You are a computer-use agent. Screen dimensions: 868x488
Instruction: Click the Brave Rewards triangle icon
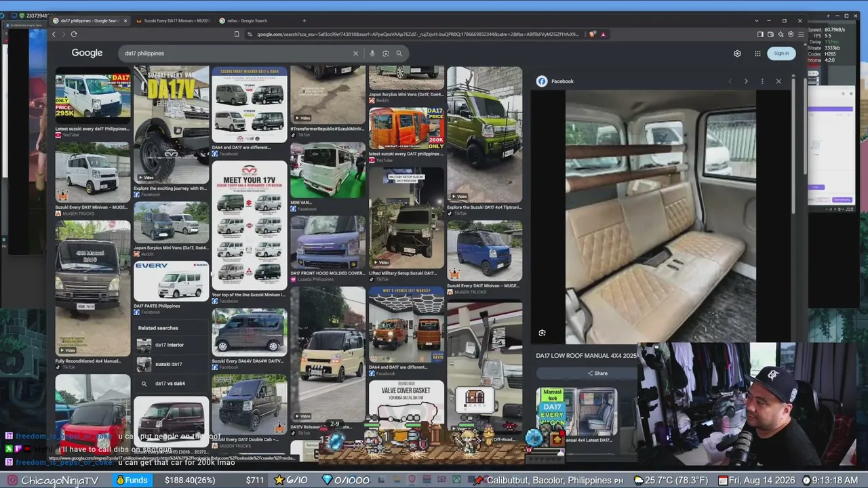pyautogui.click(x=603, y=34)
